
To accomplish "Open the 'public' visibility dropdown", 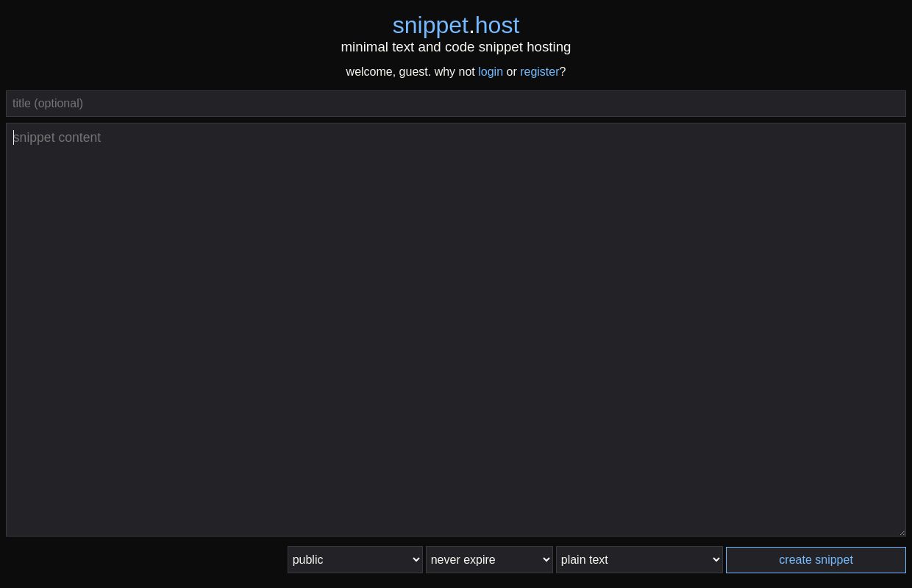I will [355, 559].
